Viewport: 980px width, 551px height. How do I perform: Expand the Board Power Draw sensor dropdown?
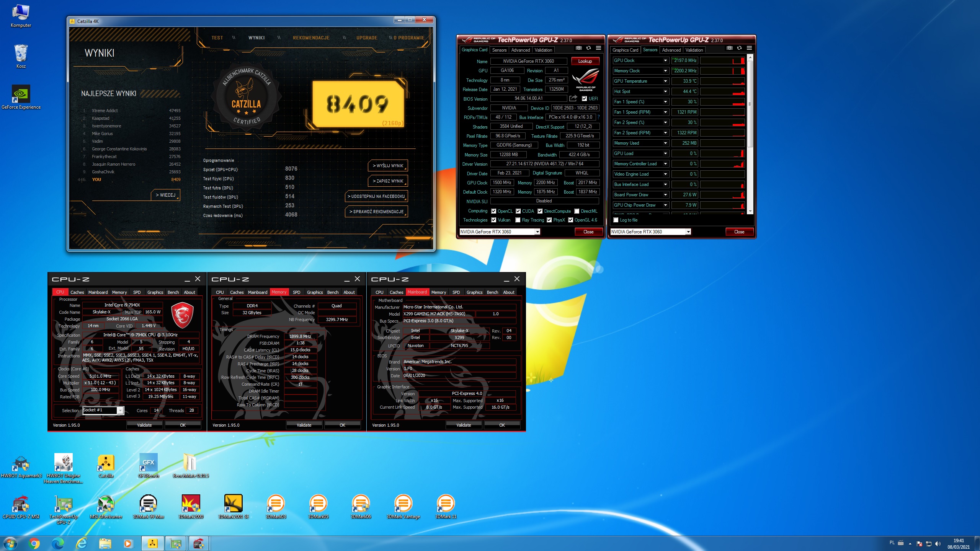pyautogui.click(x=665, y=195)
